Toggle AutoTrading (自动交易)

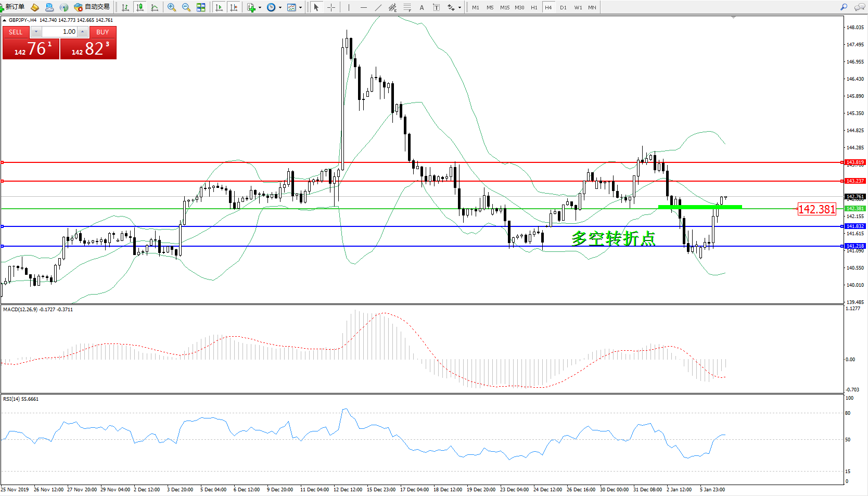(x=92, y=7)
